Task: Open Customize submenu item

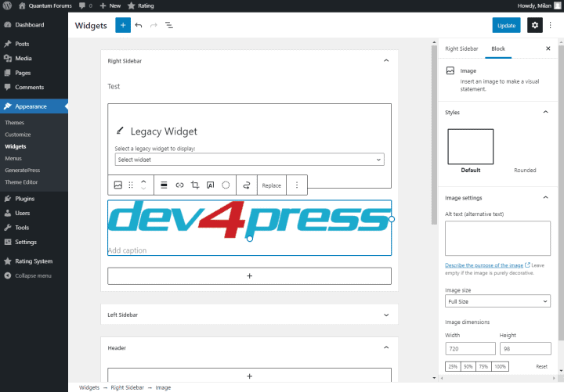Action: pyautogui.click(x=18, y=135)
